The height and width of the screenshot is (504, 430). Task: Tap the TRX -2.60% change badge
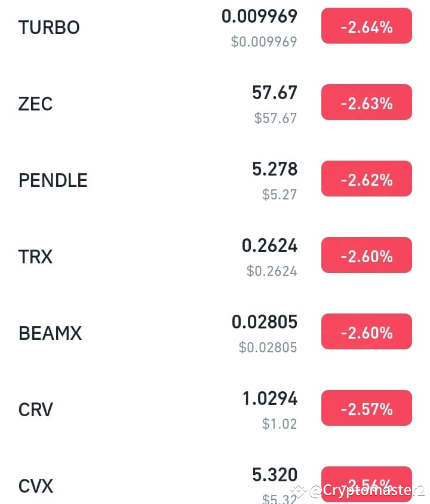[x=366, y=255]
